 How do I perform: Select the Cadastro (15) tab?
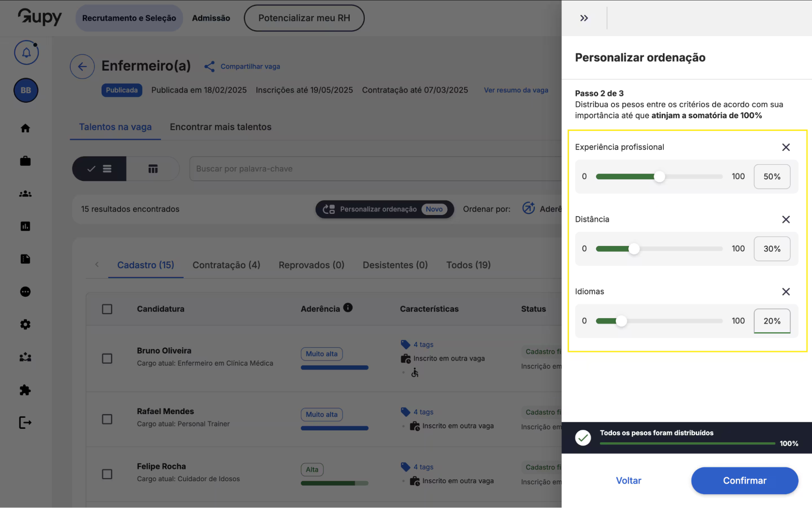click(x=145, y=265)
